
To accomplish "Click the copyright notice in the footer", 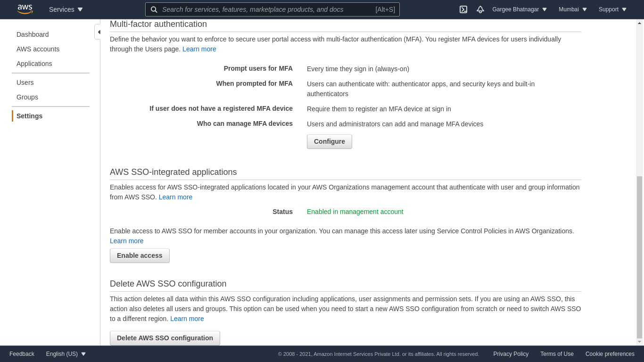I will (379, 354).
